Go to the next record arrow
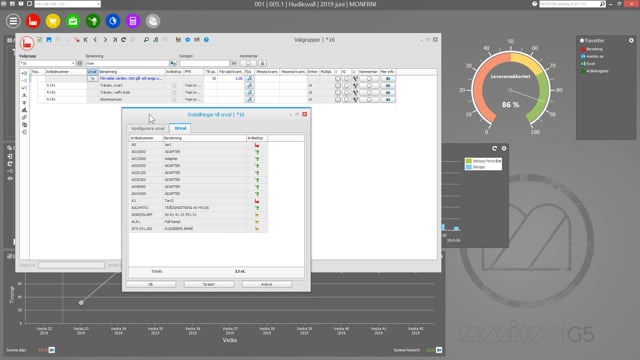Viewport: 640px width, 360px height. tap(105, 40)
